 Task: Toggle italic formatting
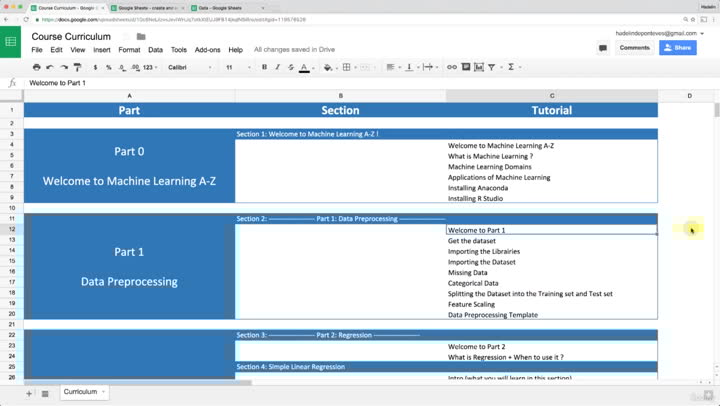[277, 67]
